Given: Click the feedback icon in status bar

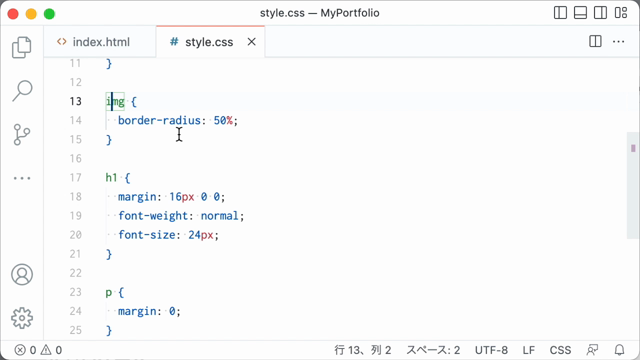Looking at the screenshot, I should click(x=592, y=350).
